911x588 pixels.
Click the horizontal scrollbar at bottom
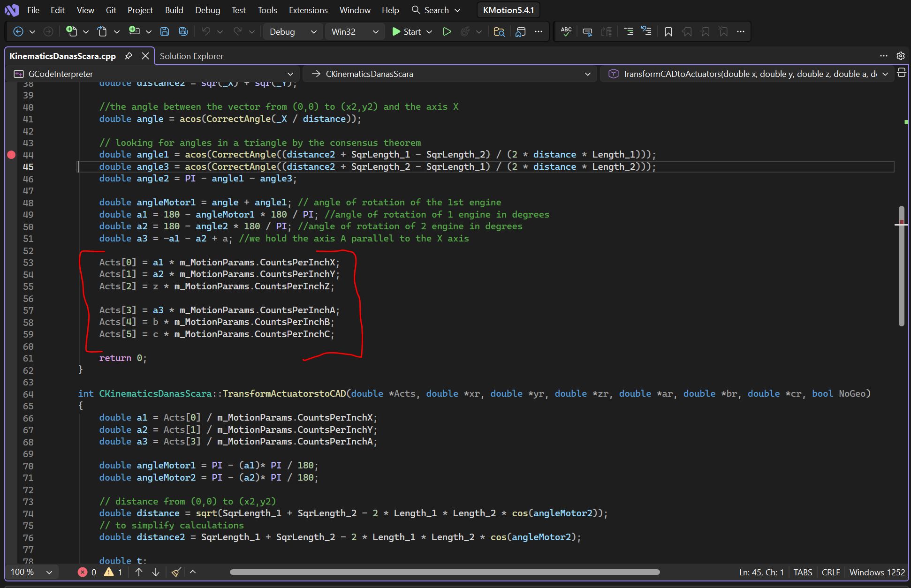tap(444, 572)
